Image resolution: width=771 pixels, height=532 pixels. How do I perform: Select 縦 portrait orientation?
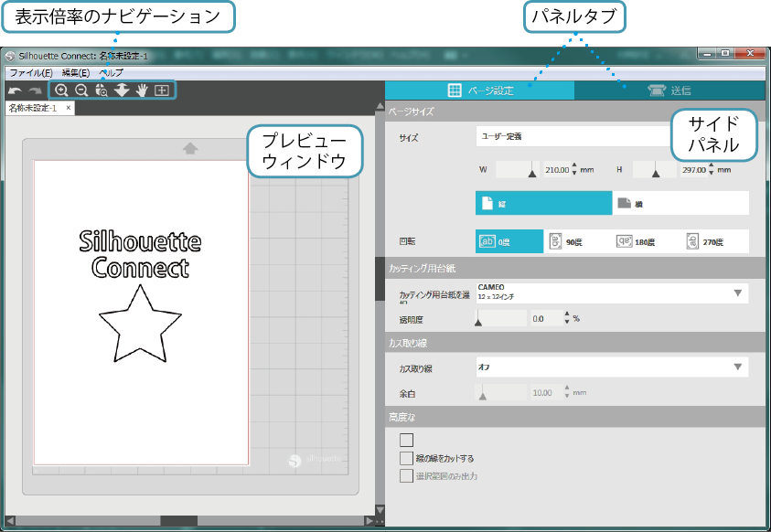544,203
